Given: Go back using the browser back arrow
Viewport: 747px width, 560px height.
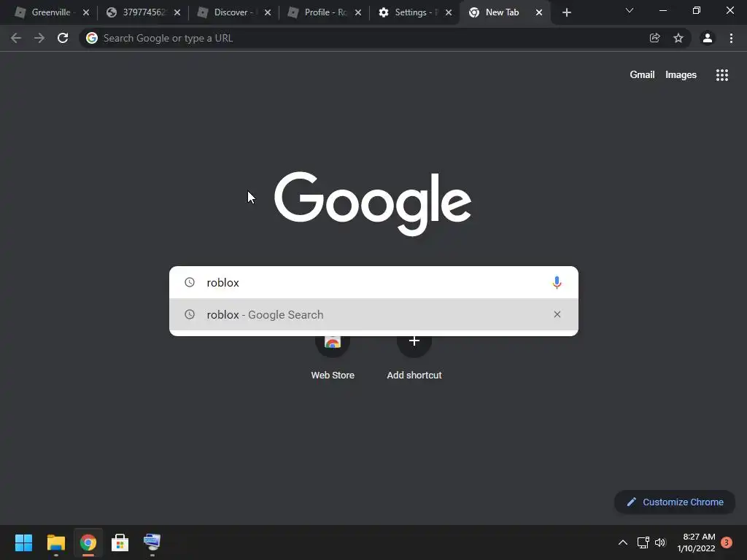Looking at the screenshot, I should pos(16,38).
